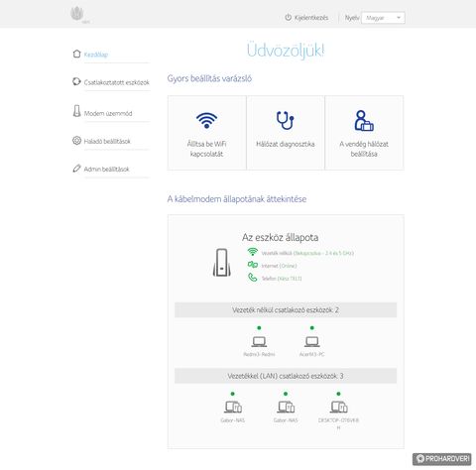Click the 'Gyors beállítás varázsló' heading

pos(209,78)
